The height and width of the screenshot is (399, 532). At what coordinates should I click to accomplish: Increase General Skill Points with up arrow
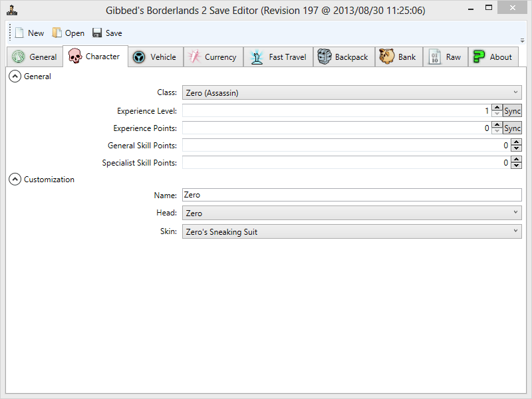click(x=517, y=142)
